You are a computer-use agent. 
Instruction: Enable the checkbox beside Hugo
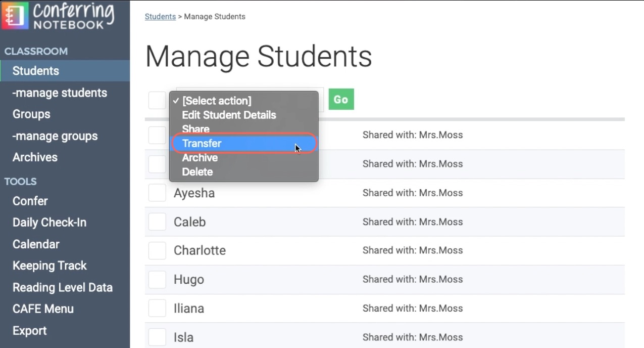157,279
